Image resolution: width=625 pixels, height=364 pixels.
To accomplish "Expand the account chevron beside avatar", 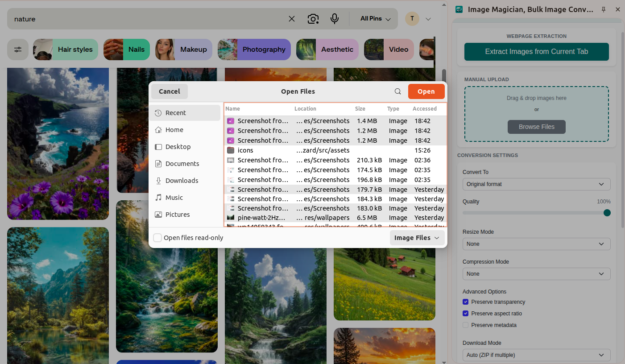I will (x=428, y=19).
